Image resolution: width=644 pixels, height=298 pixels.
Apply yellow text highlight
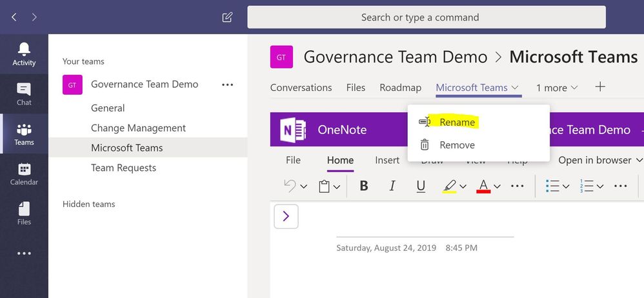(450, 186)
